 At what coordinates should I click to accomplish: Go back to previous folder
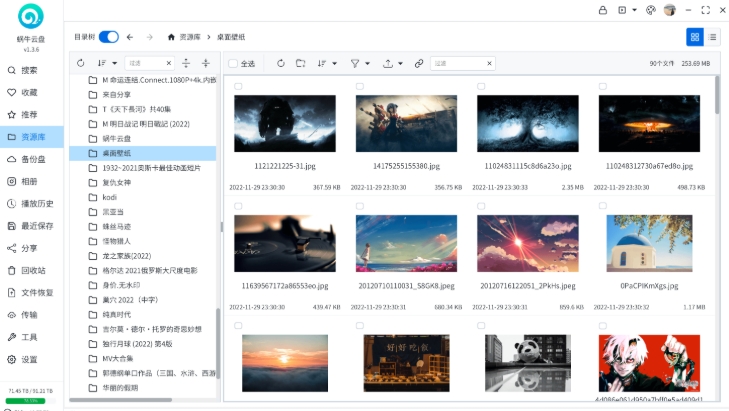[130, 37]
